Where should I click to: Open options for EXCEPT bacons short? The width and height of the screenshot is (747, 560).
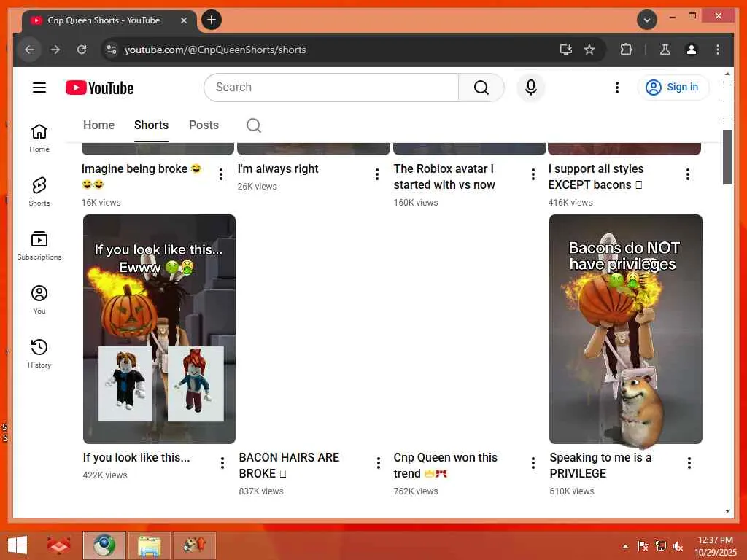pos(687,174)
